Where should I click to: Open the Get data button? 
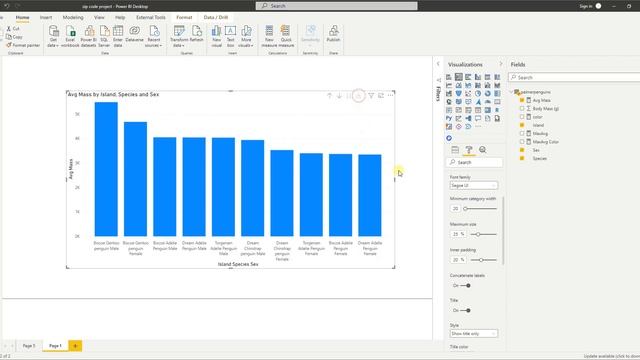tap(53, 36)
